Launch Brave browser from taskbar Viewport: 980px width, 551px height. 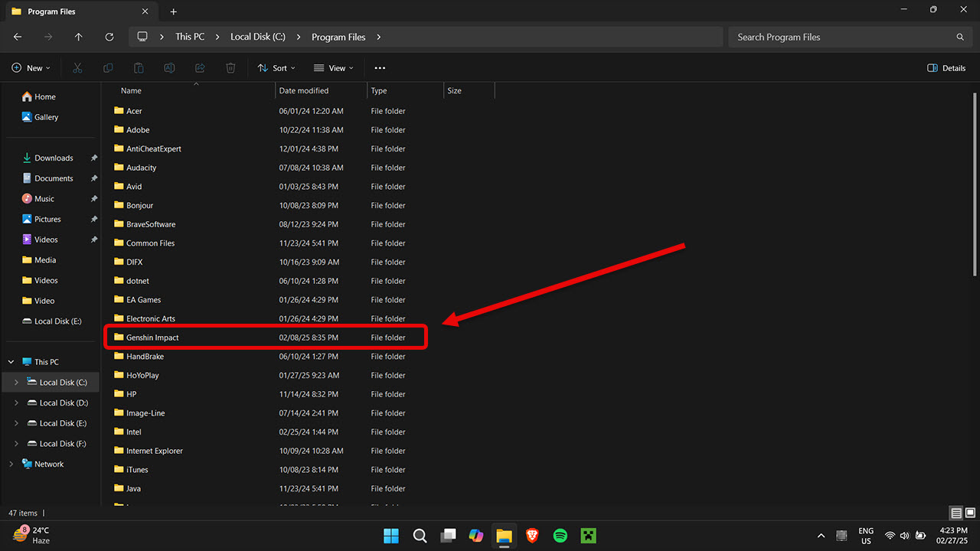point(532,536)
